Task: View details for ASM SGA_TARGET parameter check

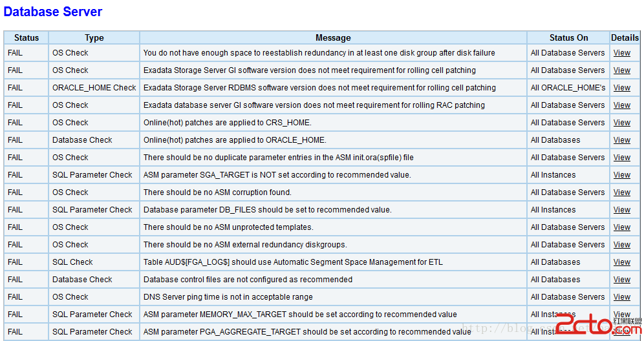Action: [x=622, y=175]
